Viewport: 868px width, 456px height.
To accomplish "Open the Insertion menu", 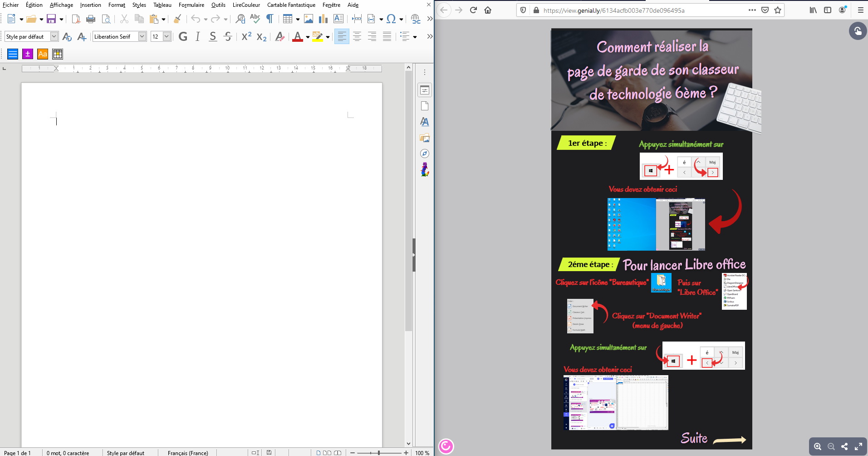I will pyautogui.click(x=91, y=5).
